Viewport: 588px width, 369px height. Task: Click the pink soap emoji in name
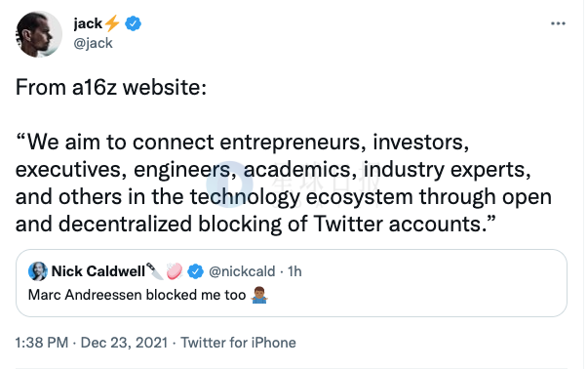point(175,270)
